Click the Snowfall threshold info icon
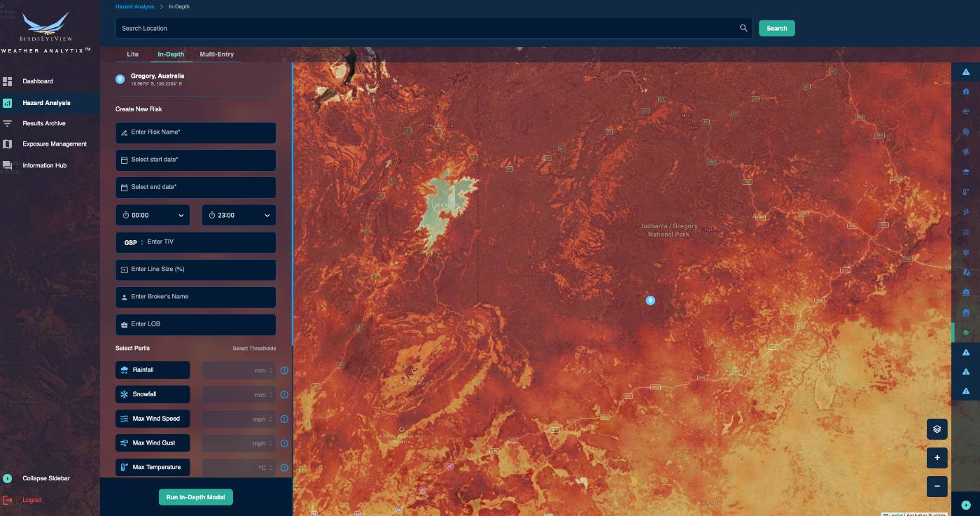 (284, 395)
